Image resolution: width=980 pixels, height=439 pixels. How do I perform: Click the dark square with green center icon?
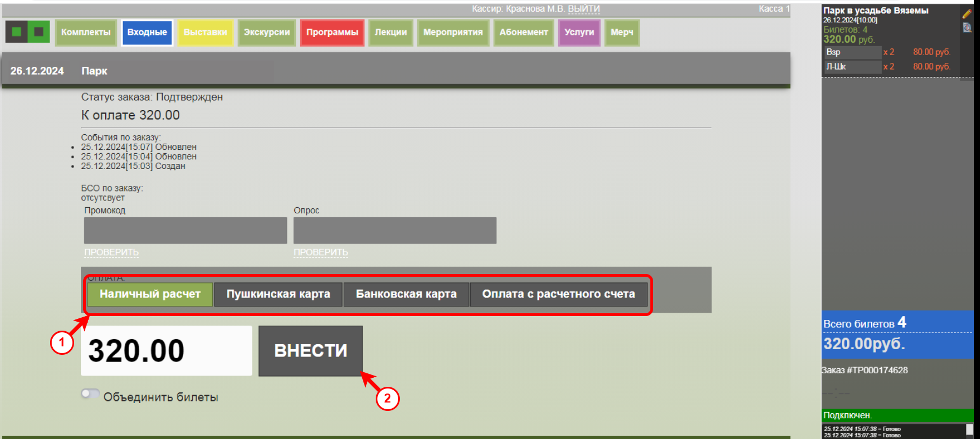pyautogui.click(x=16, y=32)
